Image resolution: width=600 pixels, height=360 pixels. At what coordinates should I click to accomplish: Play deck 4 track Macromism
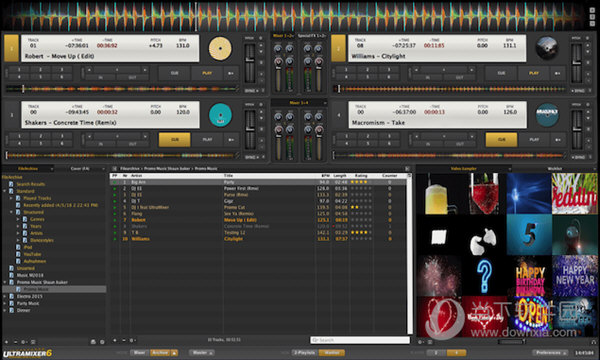click(x=534, y=140)
